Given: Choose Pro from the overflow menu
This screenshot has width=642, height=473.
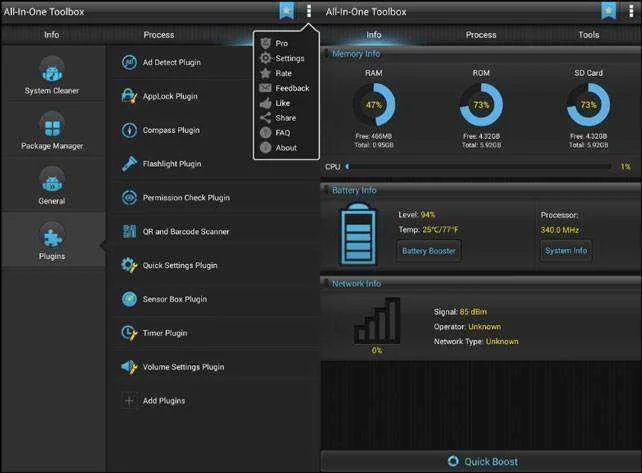Looking at the screenshot, I should coord(286,43).
